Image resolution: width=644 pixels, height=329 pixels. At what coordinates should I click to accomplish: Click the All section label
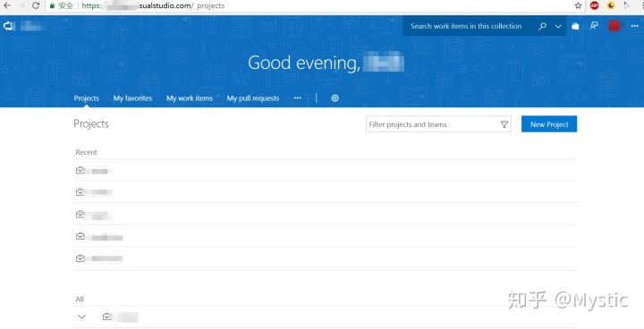tap(80, 299)
